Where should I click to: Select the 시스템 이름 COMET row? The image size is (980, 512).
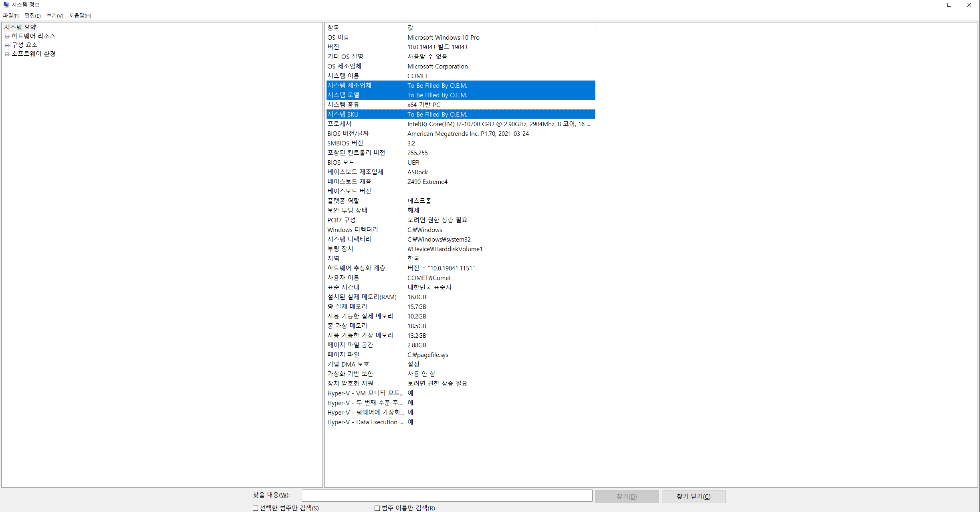click(461, 76)
